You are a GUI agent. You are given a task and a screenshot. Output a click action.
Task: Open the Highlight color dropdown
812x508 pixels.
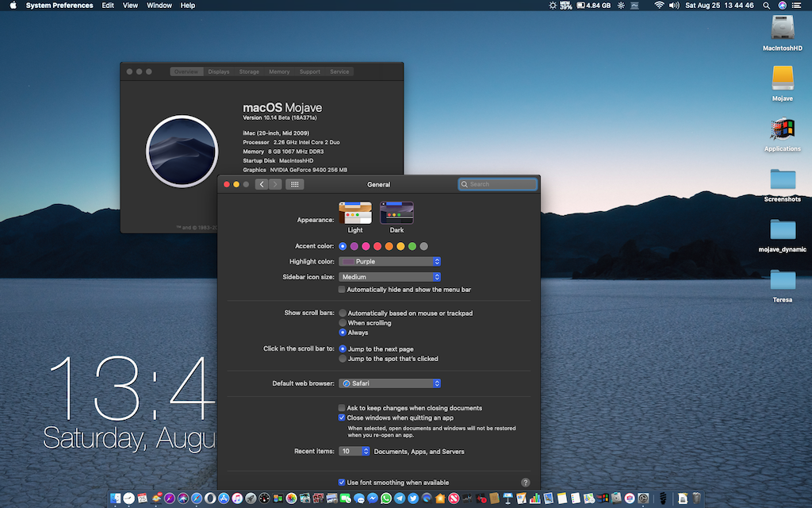390,261
